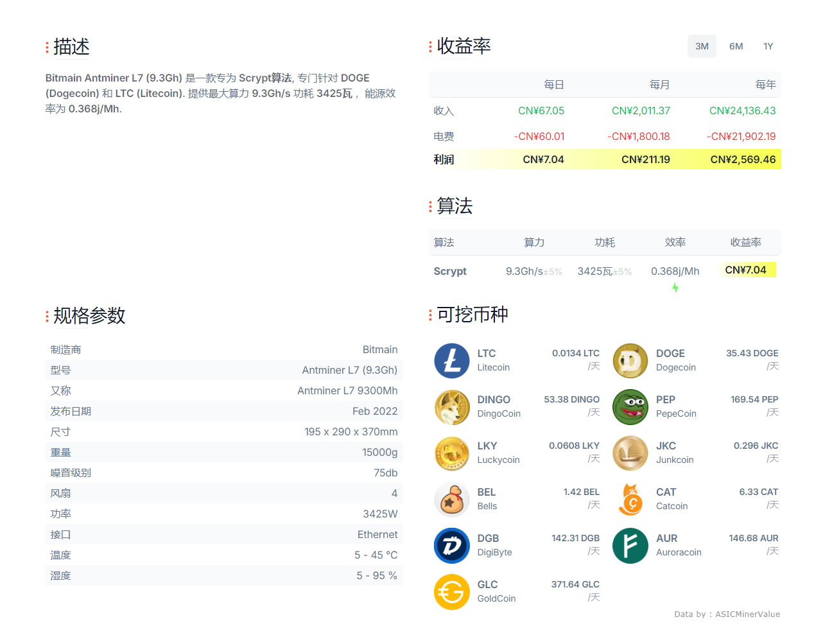Screen dimensions: 832x644
Task: Open the BEL Bells link
Action: 487,499
